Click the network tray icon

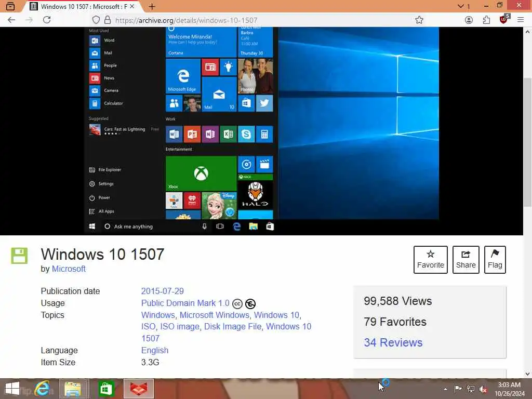pos(471,389)
